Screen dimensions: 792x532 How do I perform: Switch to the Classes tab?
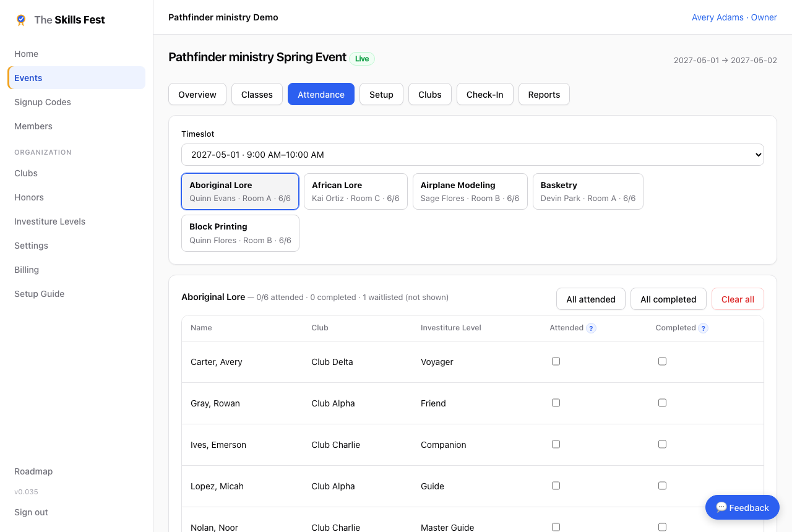coord(257,94)
